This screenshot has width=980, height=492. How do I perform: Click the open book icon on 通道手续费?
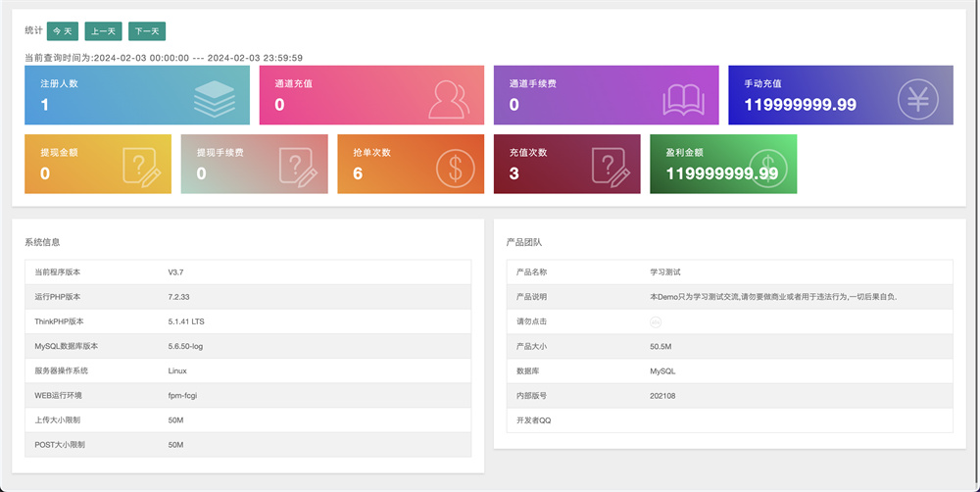[x=684, y=97]
